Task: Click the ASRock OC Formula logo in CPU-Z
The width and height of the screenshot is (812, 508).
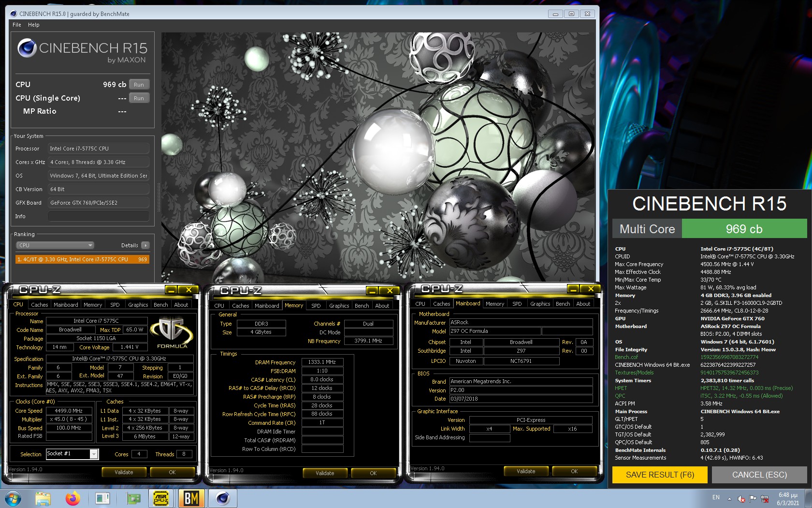Action: (172, 332)
